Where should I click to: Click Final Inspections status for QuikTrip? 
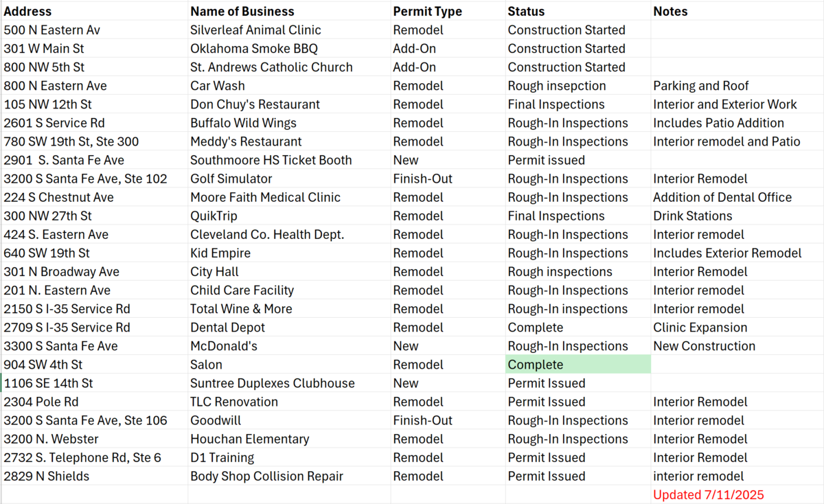(x=578, y=216)
